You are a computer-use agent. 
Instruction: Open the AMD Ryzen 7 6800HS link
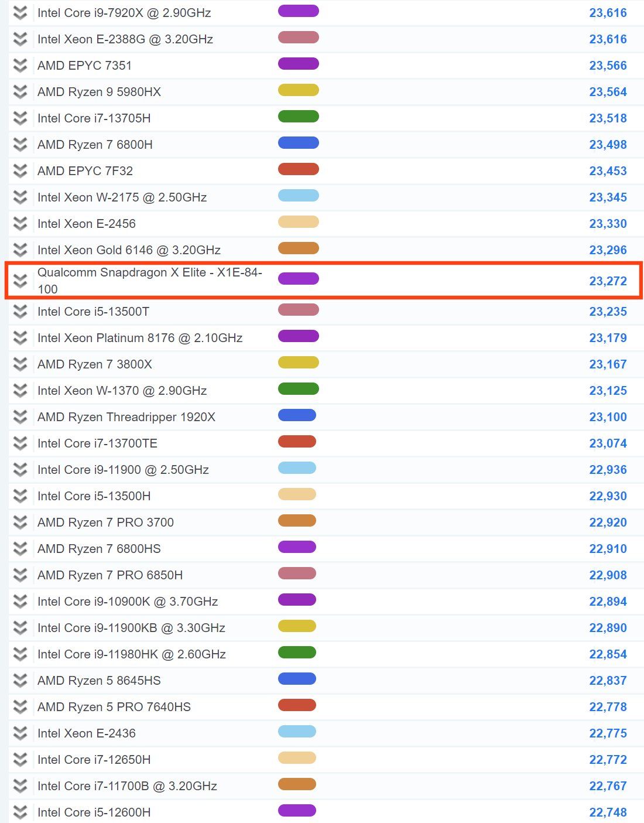(99, 549)
